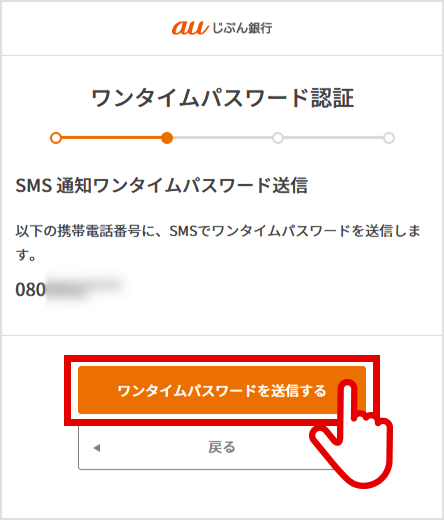Click the left triangle arrow beside 戻る
444x520 pixels.
point(97,448)
